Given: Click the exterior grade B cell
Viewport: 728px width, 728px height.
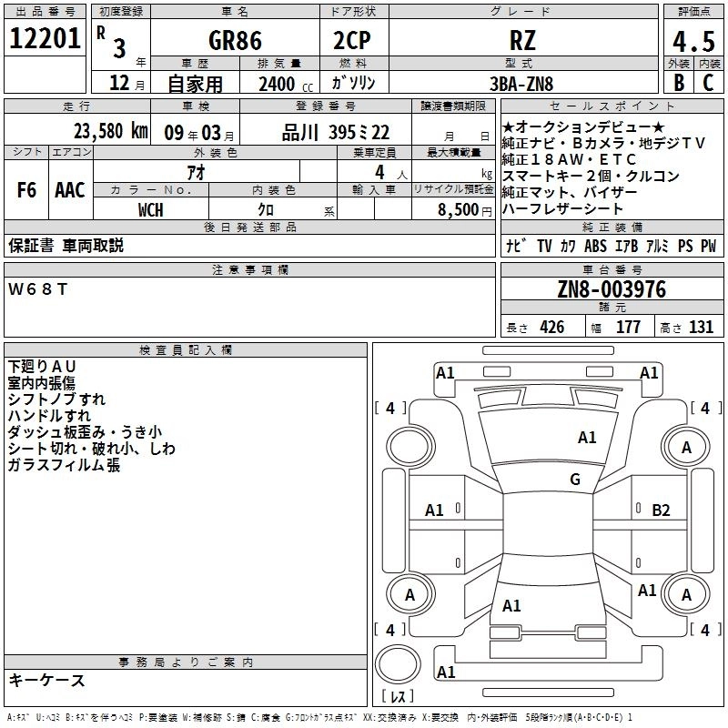Looking at the screenshot, I should [678, 82].
